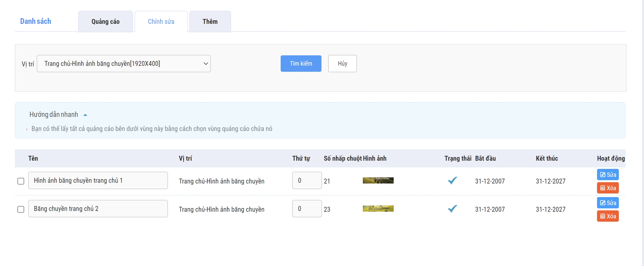
Task: Edit the Băng chuyền trang chủ 2 row
Action: (x=607, y=203)
